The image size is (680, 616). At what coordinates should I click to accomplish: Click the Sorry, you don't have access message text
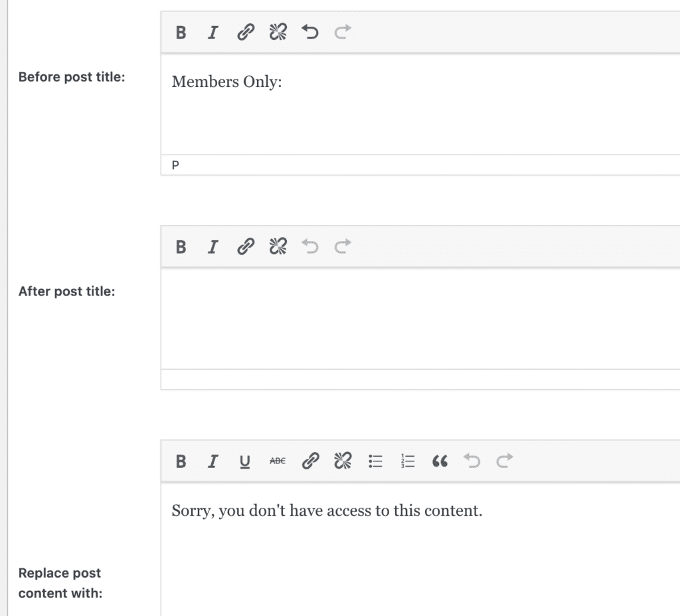click(x=328, y=510)
